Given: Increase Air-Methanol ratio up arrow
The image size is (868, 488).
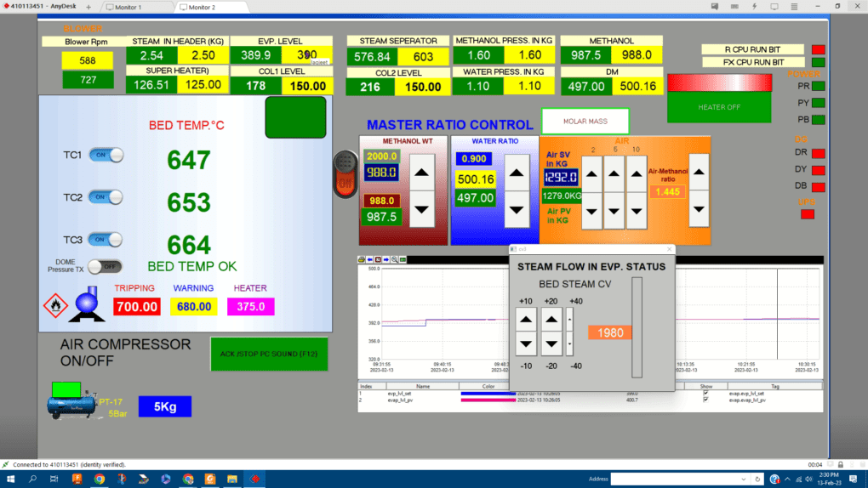Looking at the screenshot, I should click(x=700, y=172).
